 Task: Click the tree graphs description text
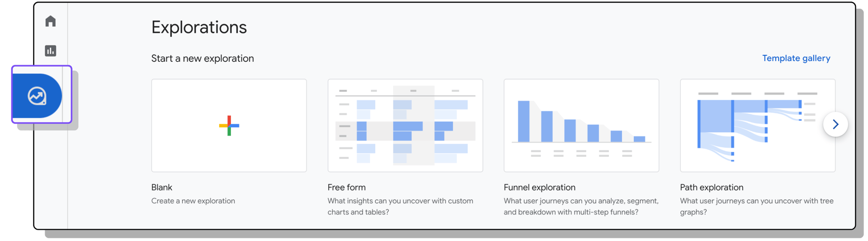click(757, 206)
